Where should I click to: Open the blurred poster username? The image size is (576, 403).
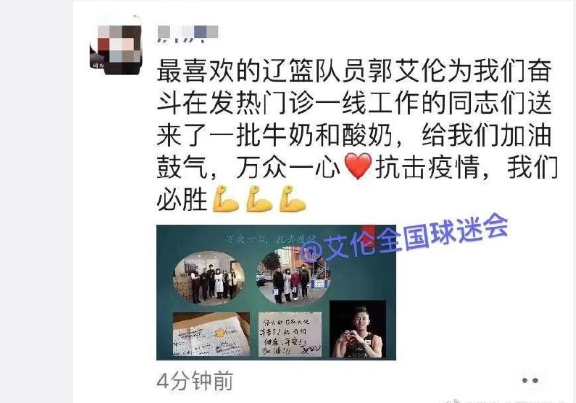(x=188, y=33)
